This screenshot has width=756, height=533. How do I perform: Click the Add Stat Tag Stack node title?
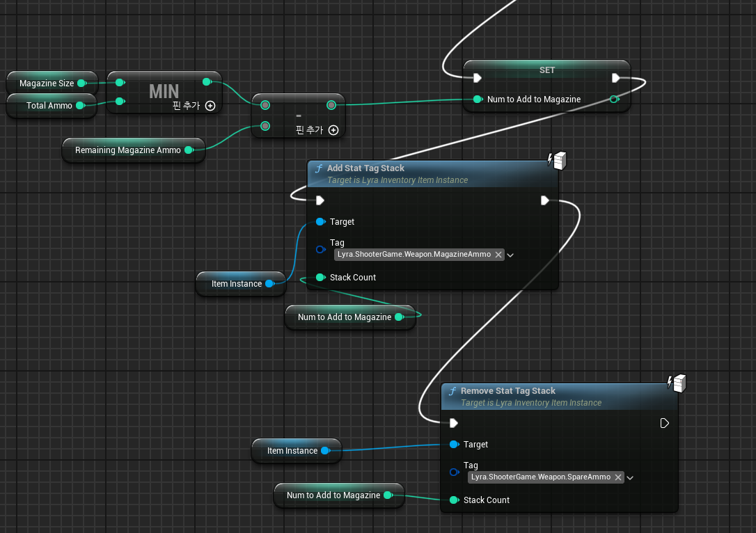click(x=365, y=168)
